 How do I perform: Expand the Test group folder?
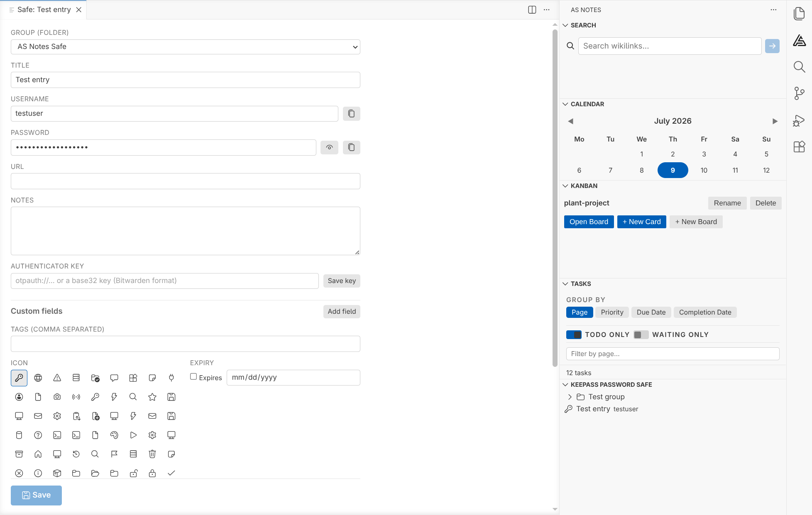click(x=570, y=397)
